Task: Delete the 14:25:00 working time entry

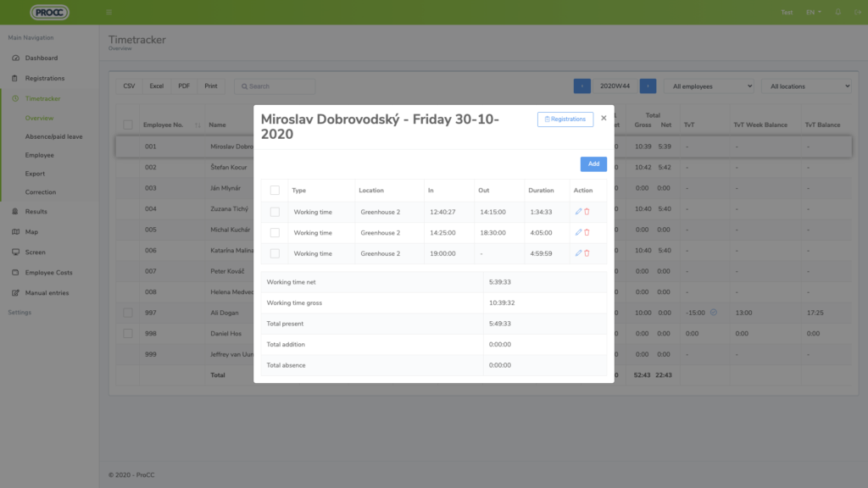Action: coord(587,232)
